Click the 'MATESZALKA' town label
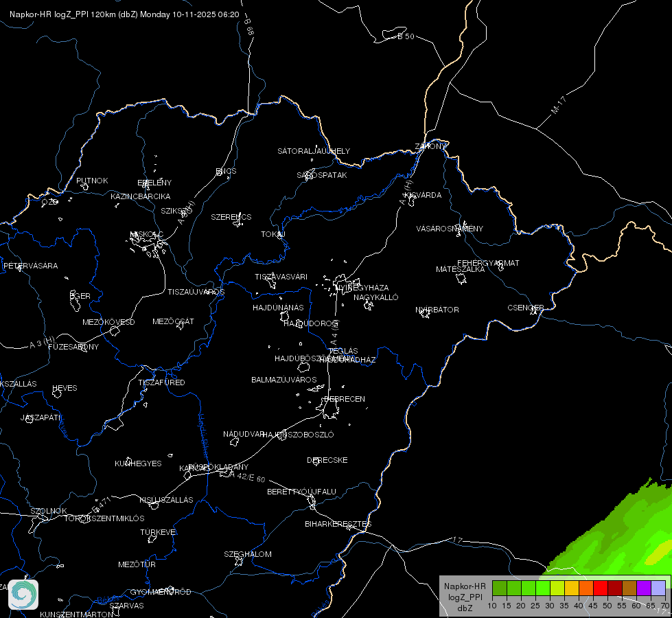The width and height of the screenshot is (672, 618). click(x=461, y=269)
